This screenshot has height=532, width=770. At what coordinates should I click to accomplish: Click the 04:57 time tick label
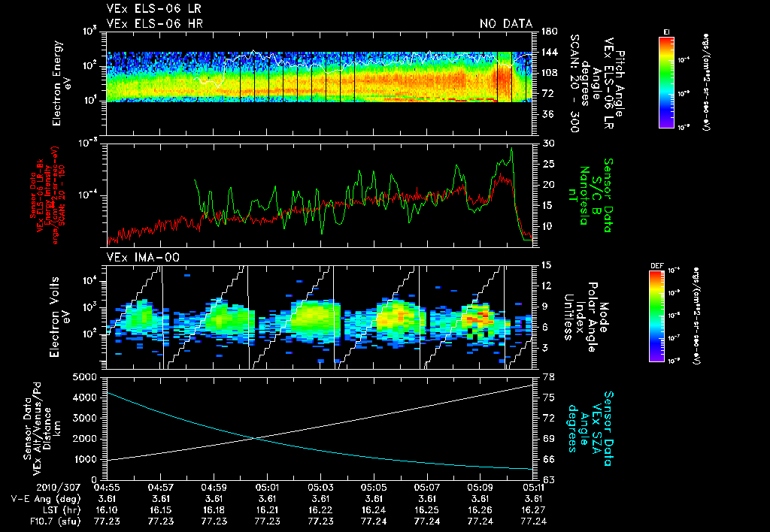(161, 488)
